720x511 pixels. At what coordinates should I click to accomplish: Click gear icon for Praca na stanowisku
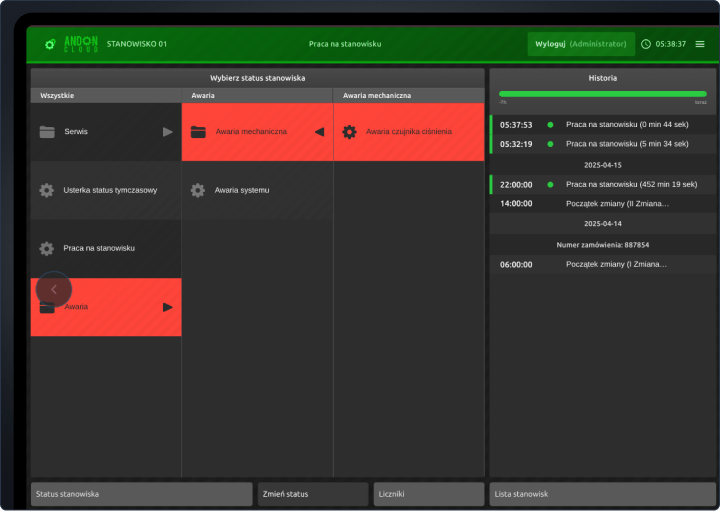47,248
